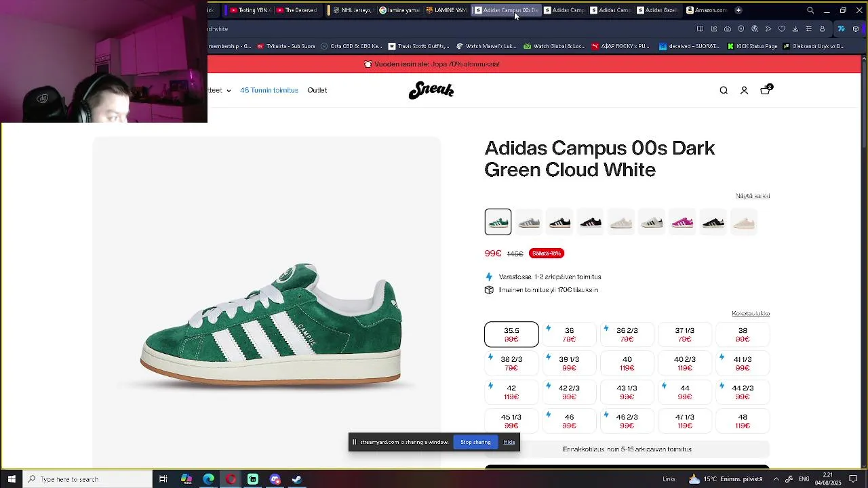
Task: Click the Windows Start button
Action: pos(12,479)
